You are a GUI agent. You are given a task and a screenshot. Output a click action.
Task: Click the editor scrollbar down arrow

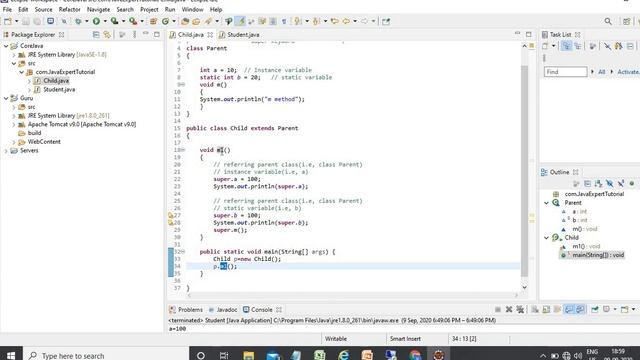(x=524, y=287)
